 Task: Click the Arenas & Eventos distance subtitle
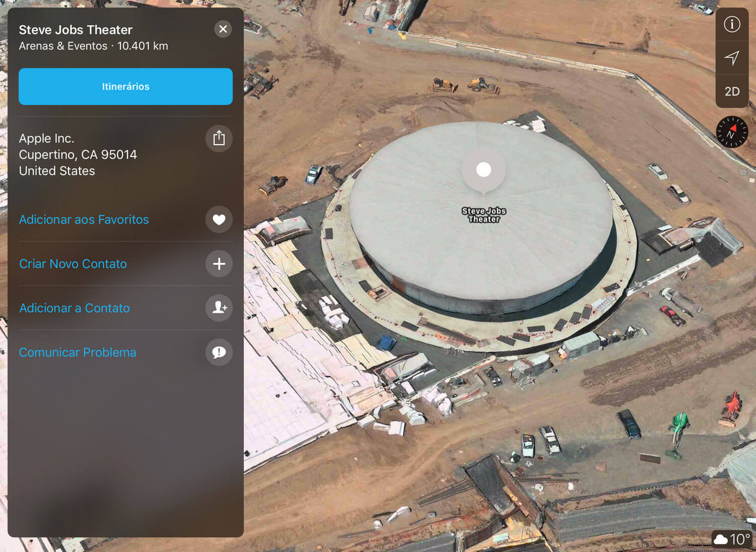pyautogui.click(x=94, y=46)
